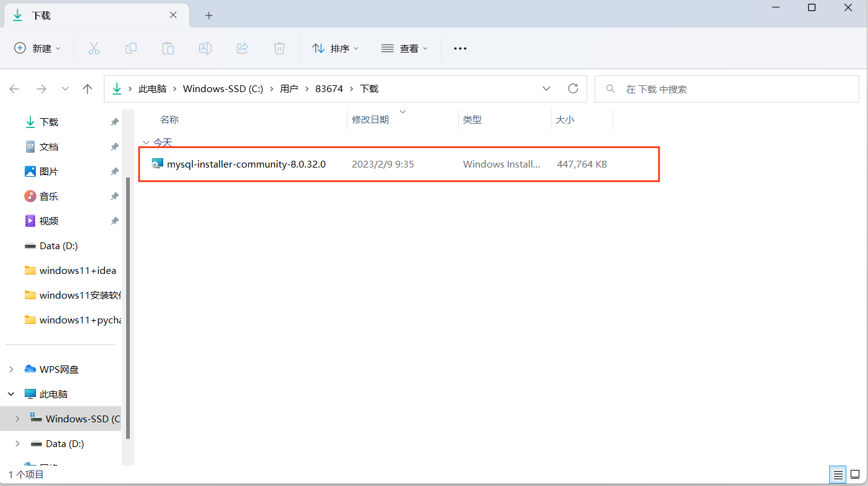
Task: Open the 查看 view dropdown
Action: 405,48
